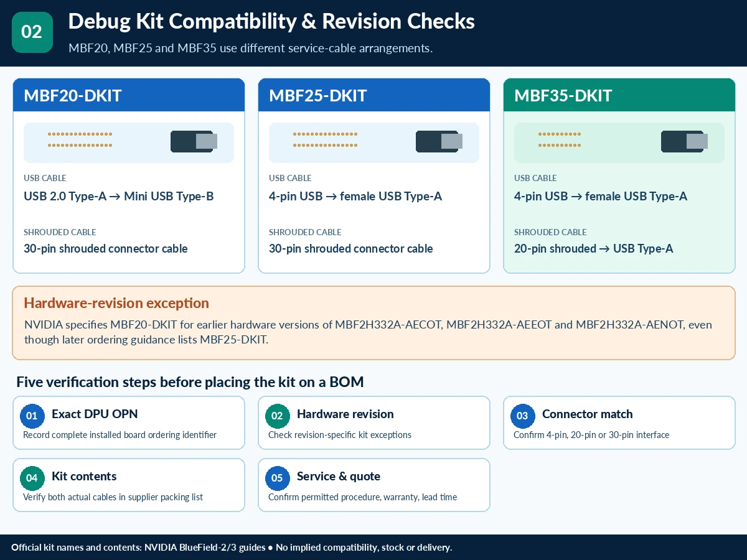Screen dimensions: 747x560
Task: Open the Service & quote step card
Action: 374,485
